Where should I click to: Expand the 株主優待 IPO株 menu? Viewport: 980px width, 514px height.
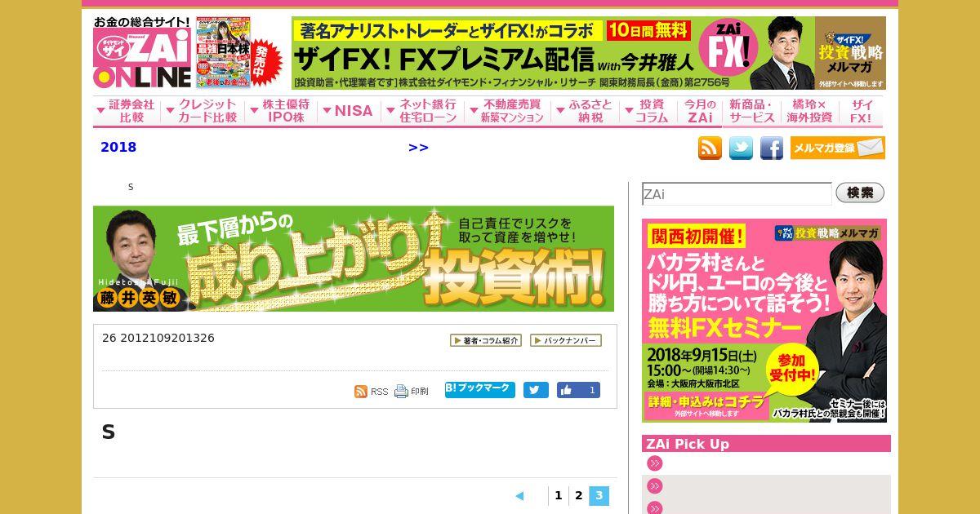[279, 111]
